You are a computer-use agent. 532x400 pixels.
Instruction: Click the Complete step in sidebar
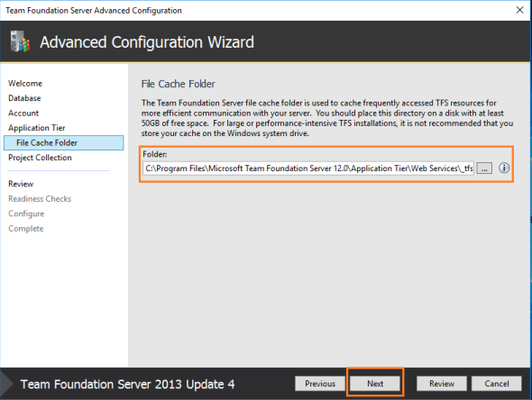click(x=26, y=229)
